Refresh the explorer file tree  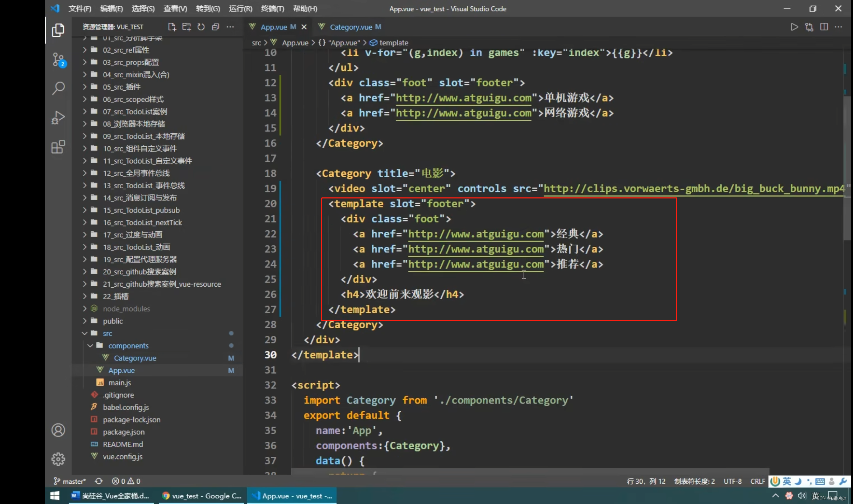coord(201,27)
